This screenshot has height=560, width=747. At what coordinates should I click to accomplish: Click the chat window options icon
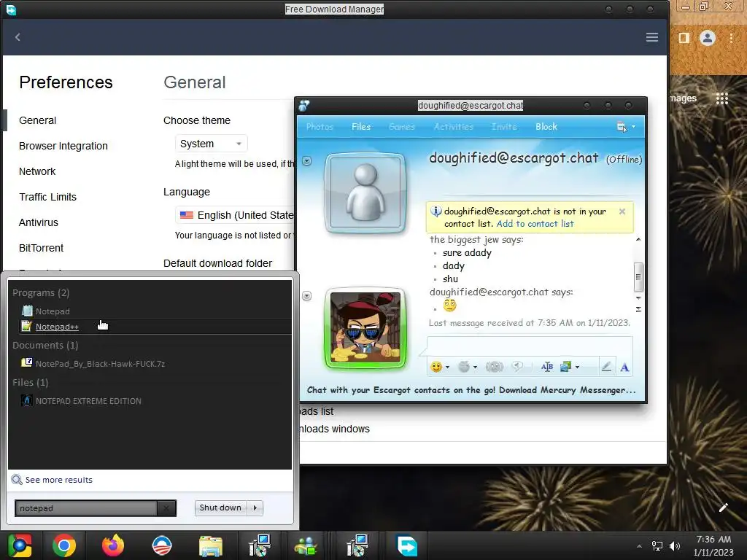click(622, 127)
